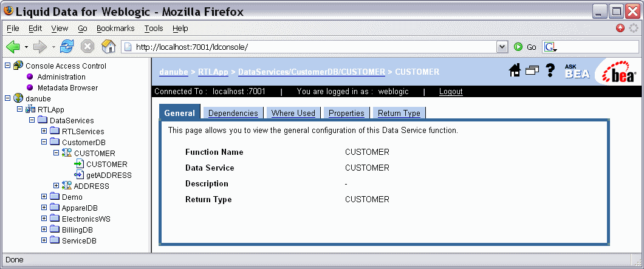Open the Go menu
The image size is (644, 269).
point(83,29)
